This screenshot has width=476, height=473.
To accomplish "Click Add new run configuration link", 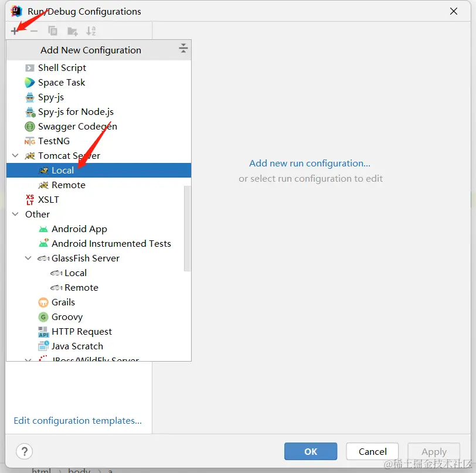I will tap(310, 164).
